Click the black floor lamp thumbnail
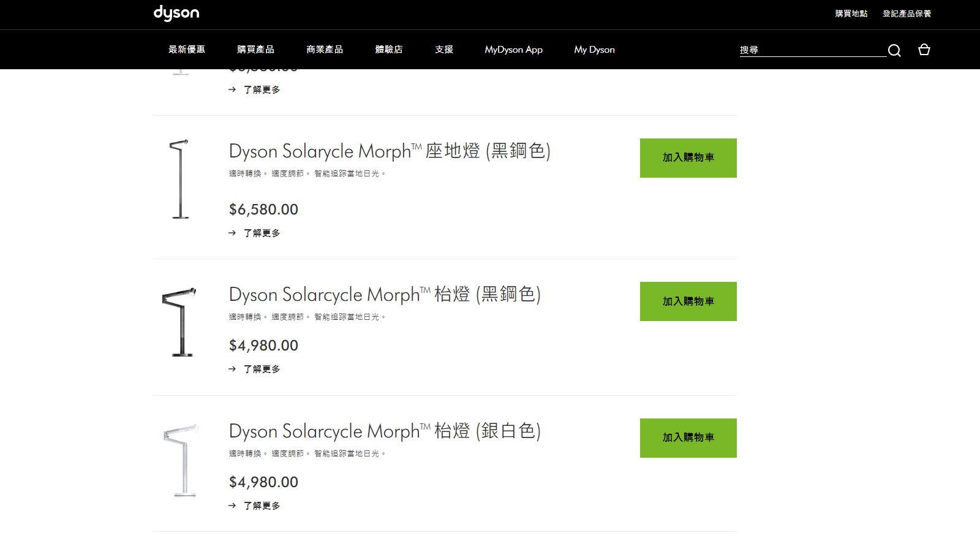This screenshot has height=549, width=980. pyautogui.click(x=179, y=179)
